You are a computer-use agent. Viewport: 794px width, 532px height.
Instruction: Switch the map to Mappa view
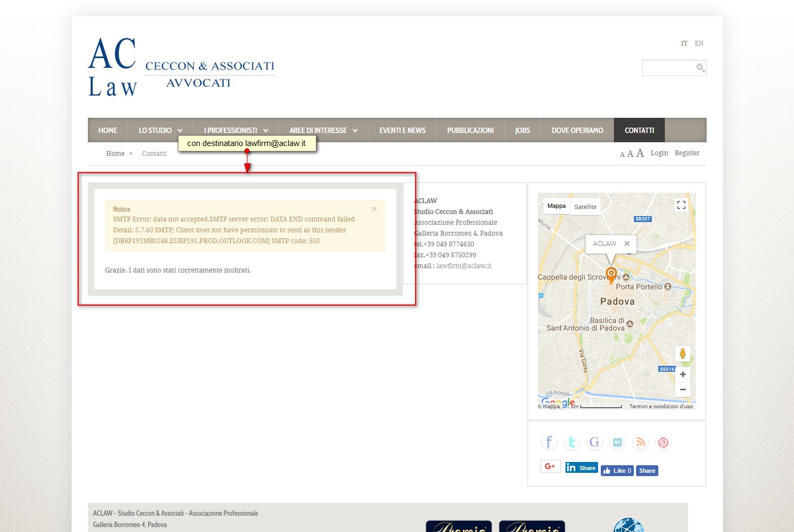point(556,206)
